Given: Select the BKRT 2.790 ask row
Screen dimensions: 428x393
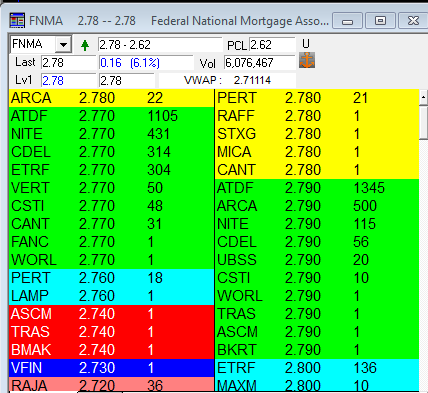Looking at the screenshot, I should [x=317, y=350].
